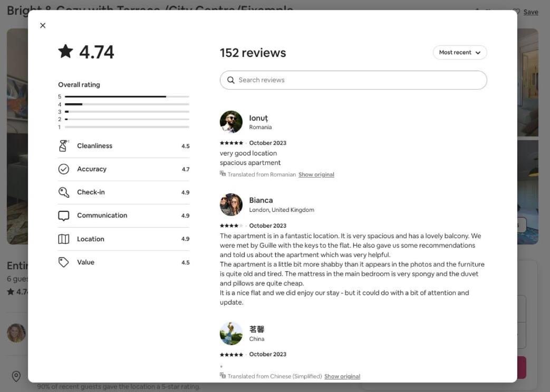Click the chevron on Most recent dropdown
The height and width of the screenshot is (392, 550).
pyautogui.click(x=478, y=53)
